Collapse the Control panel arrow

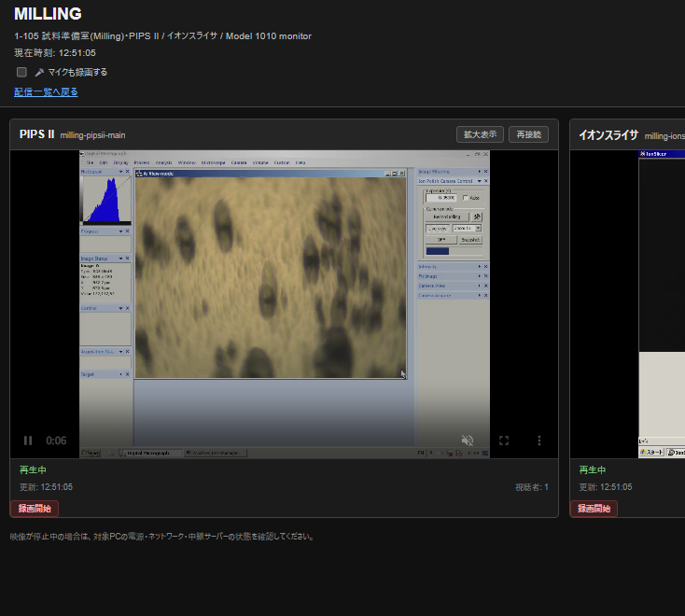(121, 308)
